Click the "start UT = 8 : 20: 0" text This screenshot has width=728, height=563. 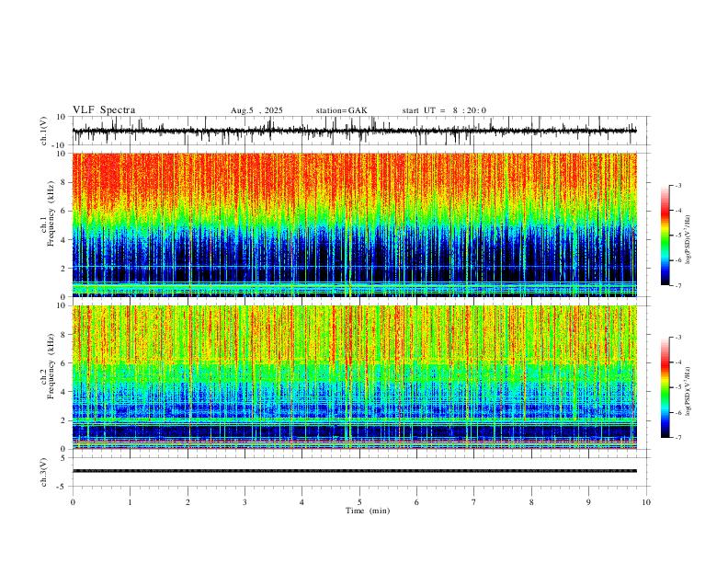(444, 110)
